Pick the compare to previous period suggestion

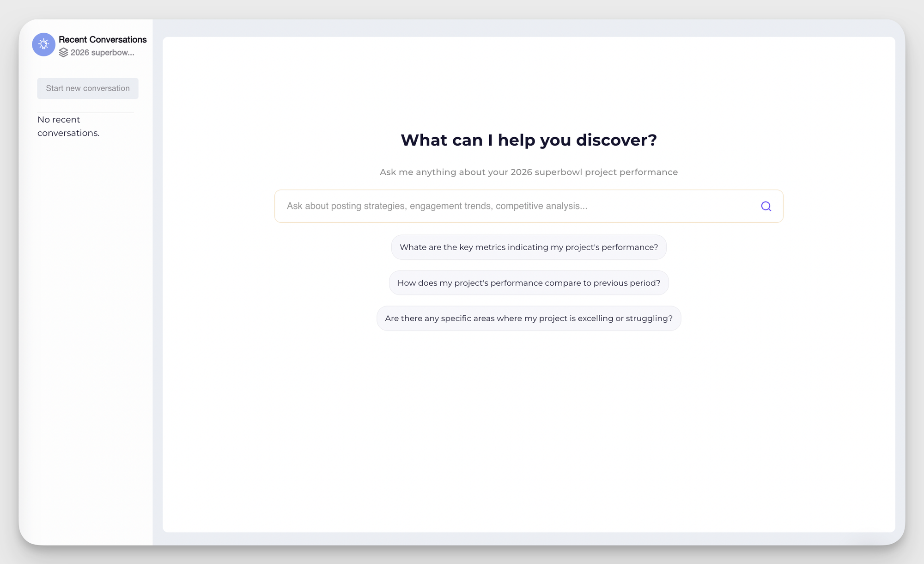pos(529,283)
